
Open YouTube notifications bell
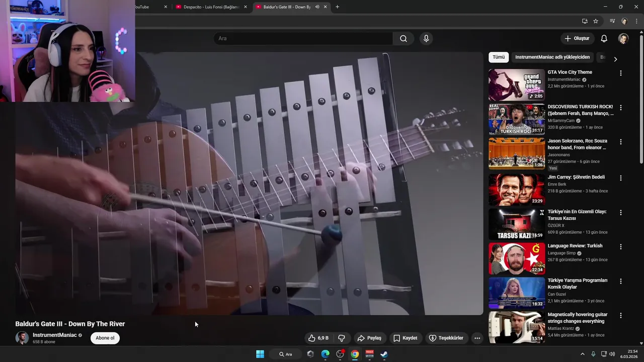pyautogui.click(x=604, y=39)
